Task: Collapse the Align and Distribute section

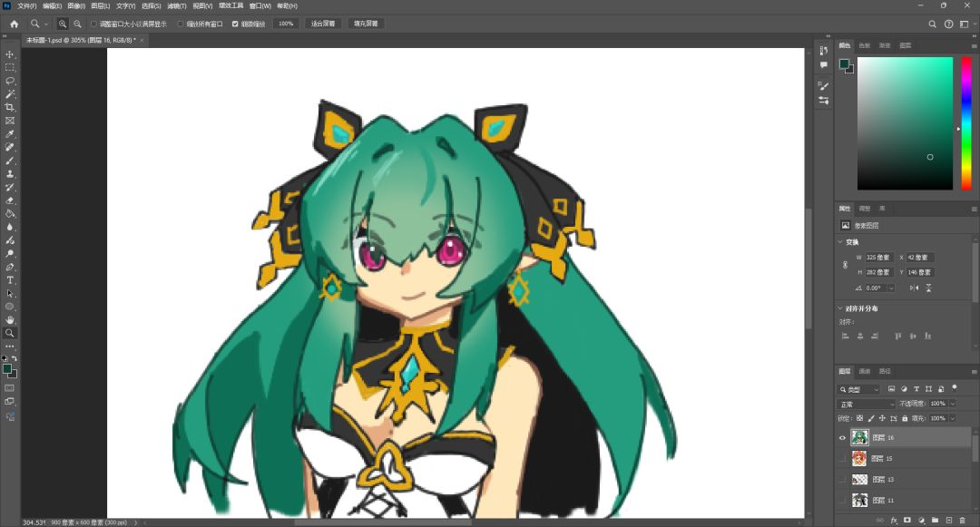Action: (x=840, y=308)
